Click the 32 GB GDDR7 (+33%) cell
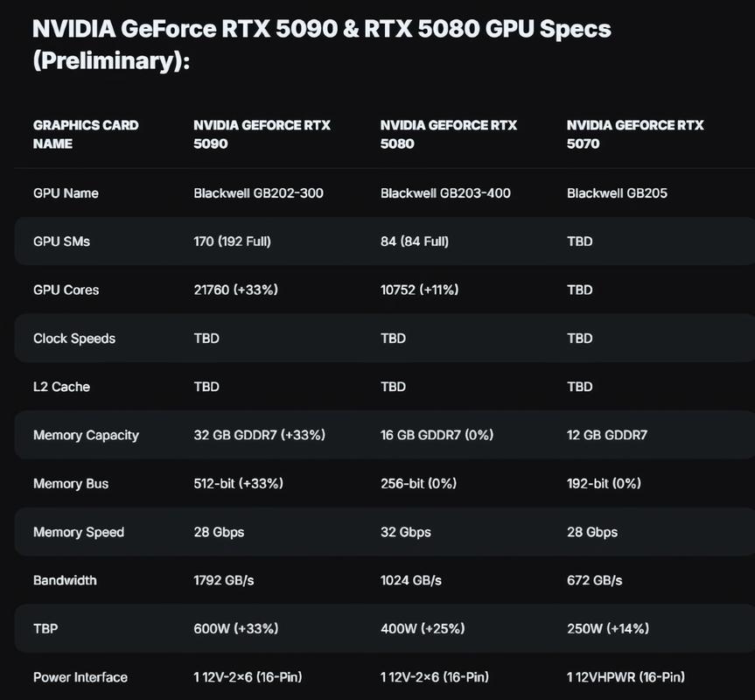Screen dimensions: 755x700 point(259,435)
